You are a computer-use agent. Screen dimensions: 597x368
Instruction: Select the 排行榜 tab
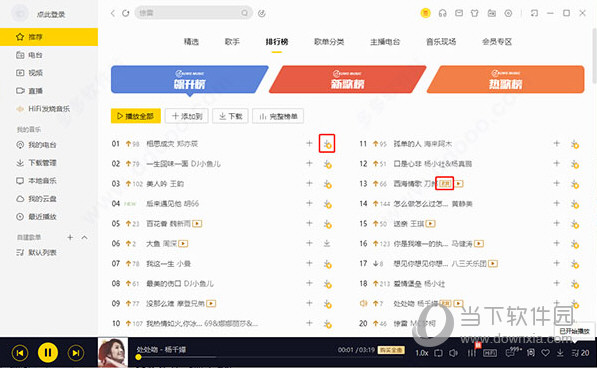click(277, 41)
